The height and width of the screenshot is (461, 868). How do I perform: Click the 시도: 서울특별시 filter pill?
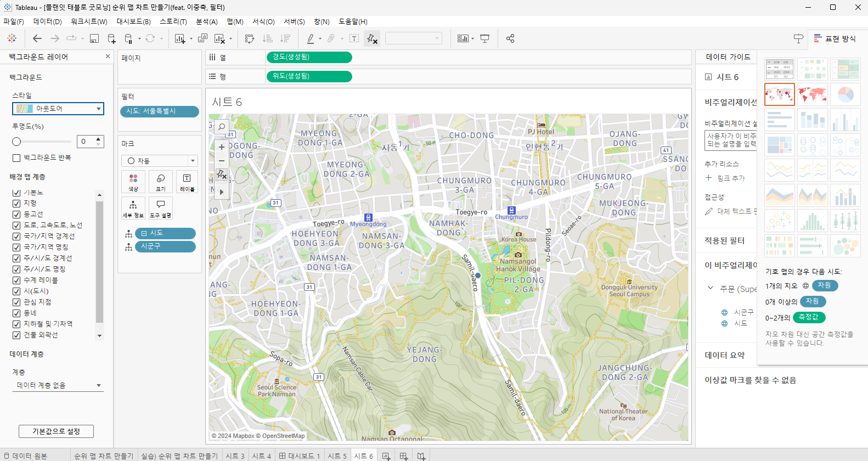(x=160, y=111)
